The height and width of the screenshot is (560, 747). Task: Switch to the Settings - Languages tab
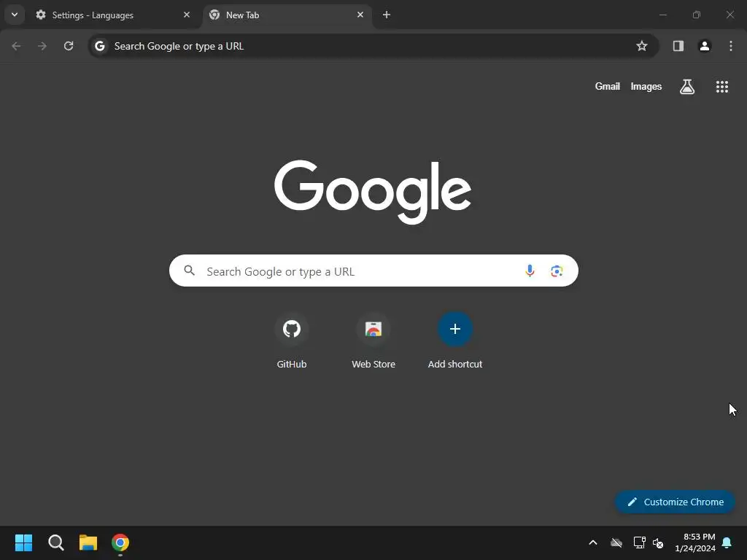point(113,15)
